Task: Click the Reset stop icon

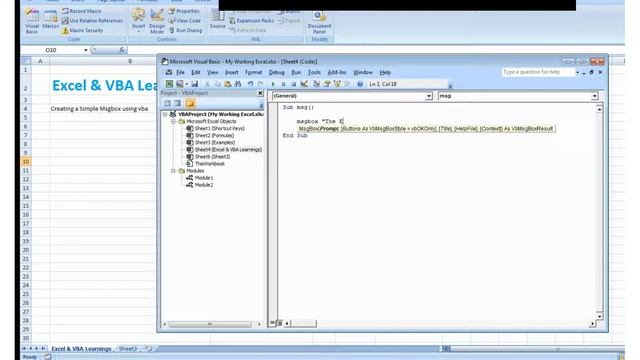Action: pos(293,84)
